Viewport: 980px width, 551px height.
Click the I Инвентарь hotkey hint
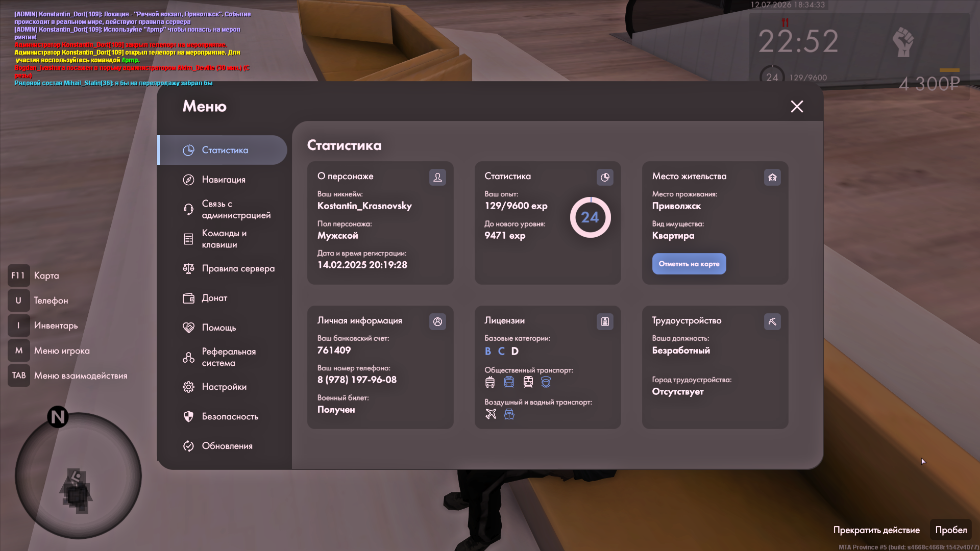(43, 325)
